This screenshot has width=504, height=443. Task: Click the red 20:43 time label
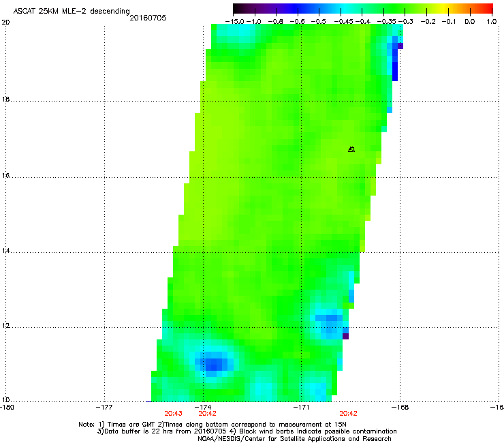173,414
